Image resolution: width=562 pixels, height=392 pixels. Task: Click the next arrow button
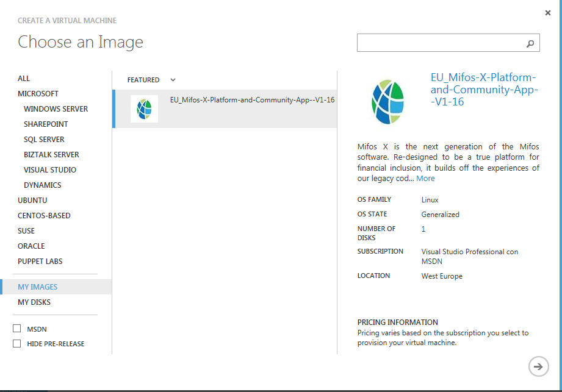tap(538, 366)
